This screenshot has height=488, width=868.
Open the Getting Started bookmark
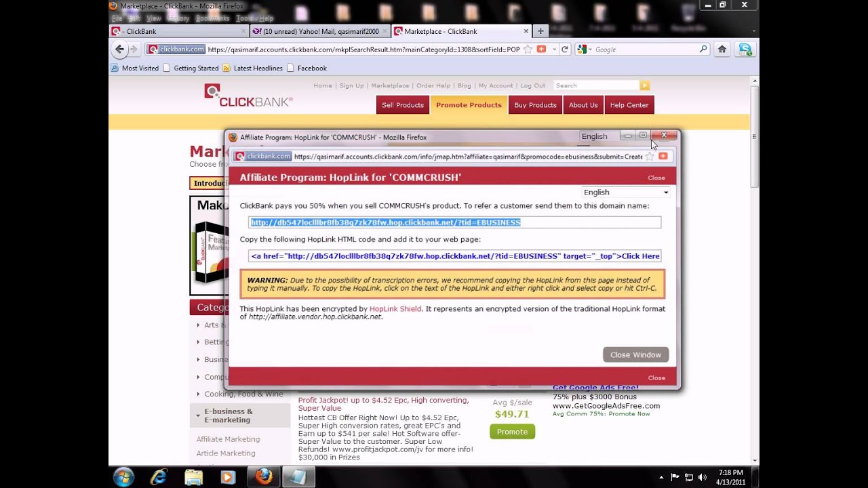pos(191,68)
